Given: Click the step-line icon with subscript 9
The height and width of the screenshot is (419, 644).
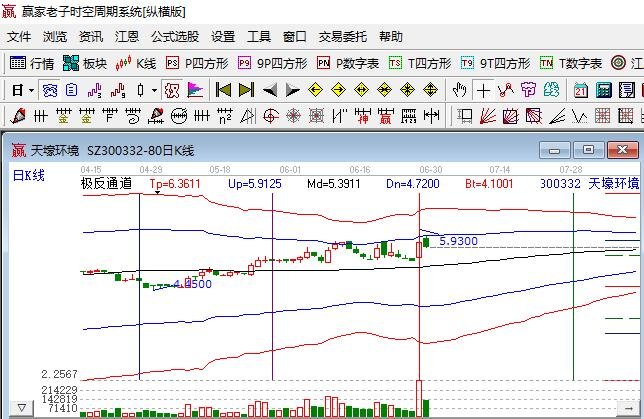Looking at the screenshot, I should [118, 90].
